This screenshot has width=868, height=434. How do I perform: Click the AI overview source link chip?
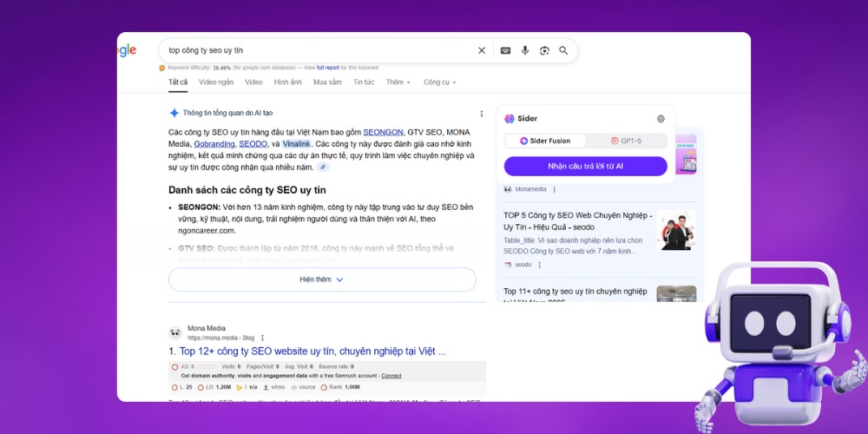323,168
